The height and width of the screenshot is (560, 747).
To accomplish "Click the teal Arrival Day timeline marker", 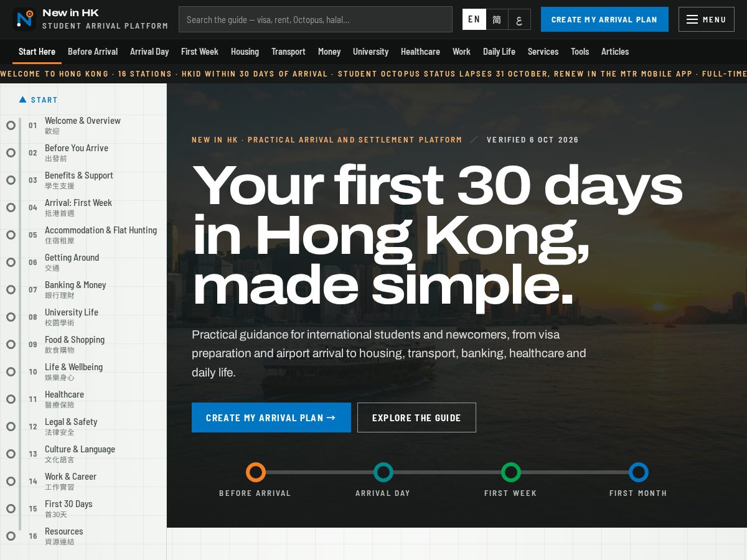I will click(x=383, y=472).
